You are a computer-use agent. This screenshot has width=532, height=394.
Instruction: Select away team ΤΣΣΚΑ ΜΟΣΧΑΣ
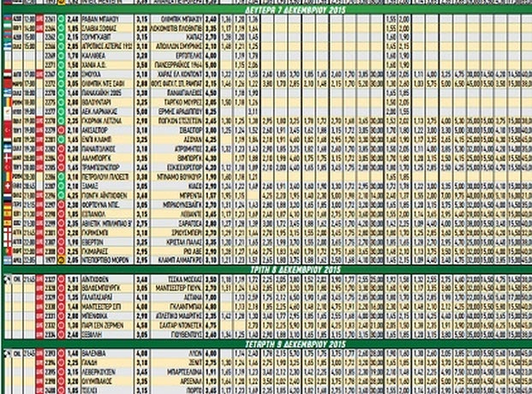pyautogui.click(x=185, y=279)
